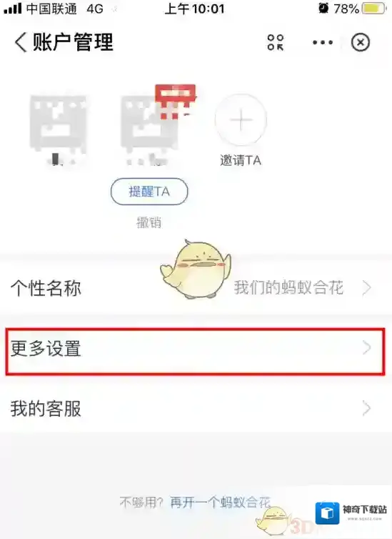Click the 提醒TA button

149,192
